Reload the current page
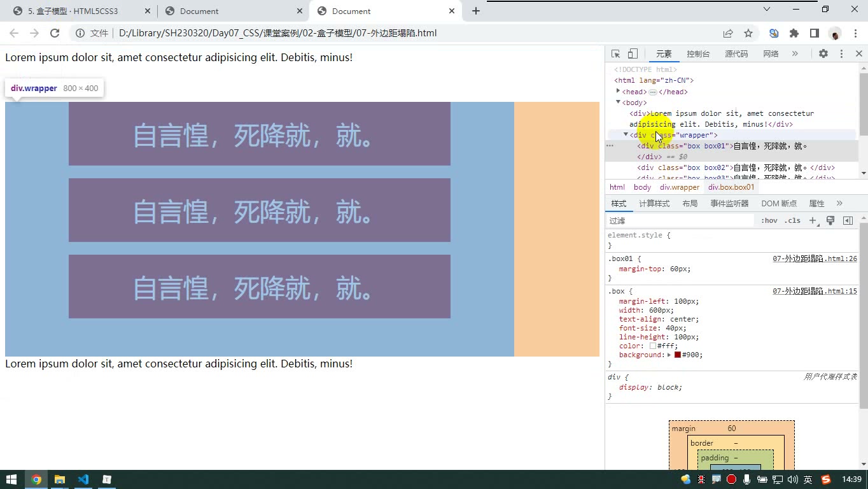 point(55,33)
